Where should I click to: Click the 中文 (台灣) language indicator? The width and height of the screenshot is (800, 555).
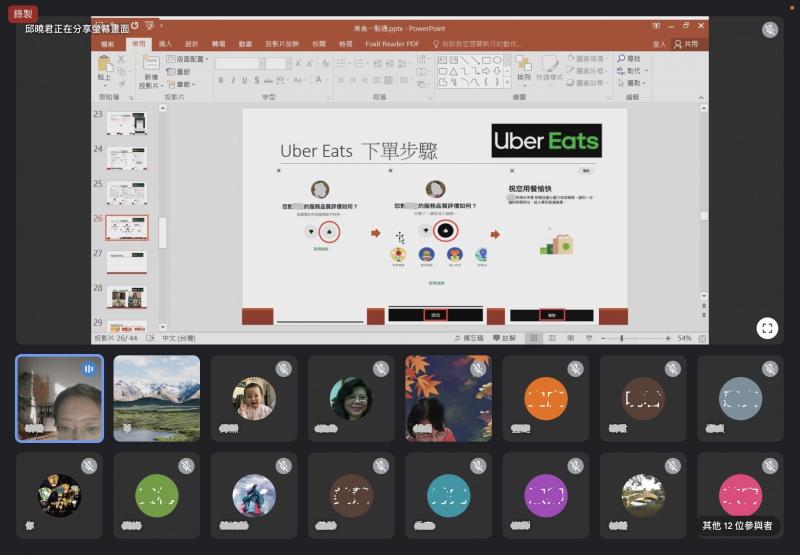179,338
